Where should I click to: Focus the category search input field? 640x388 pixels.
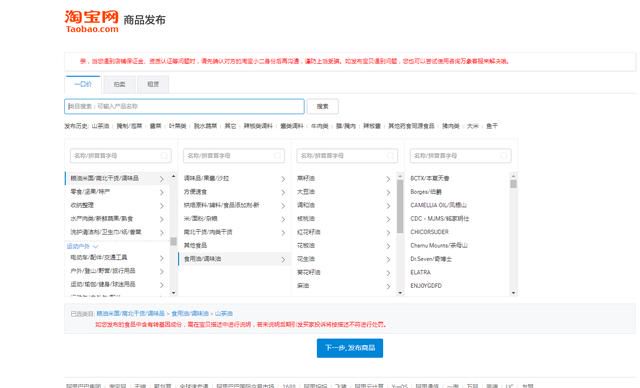click(x=184, y=106)
